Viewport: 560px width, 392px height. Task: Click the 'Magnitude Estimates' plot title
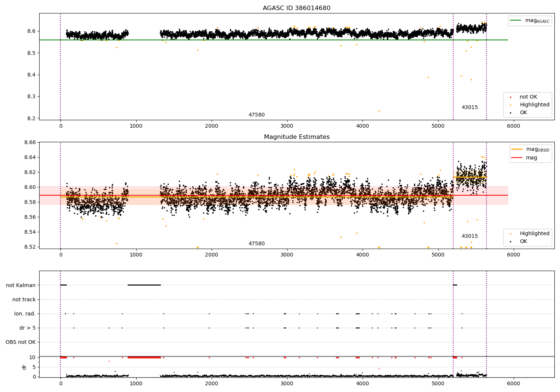pos(296,137)
